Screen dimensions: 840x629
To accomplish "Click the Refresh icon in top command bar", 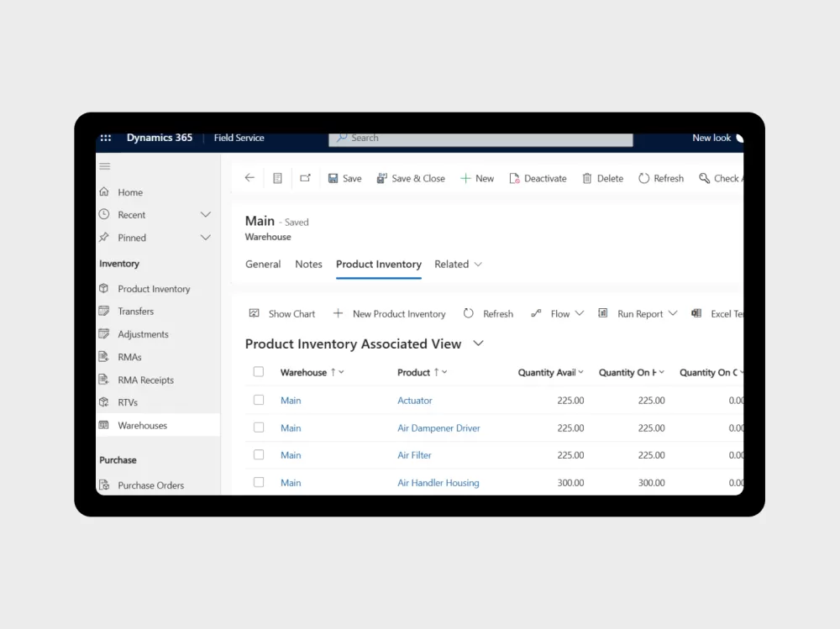I will tap(644, 178).
